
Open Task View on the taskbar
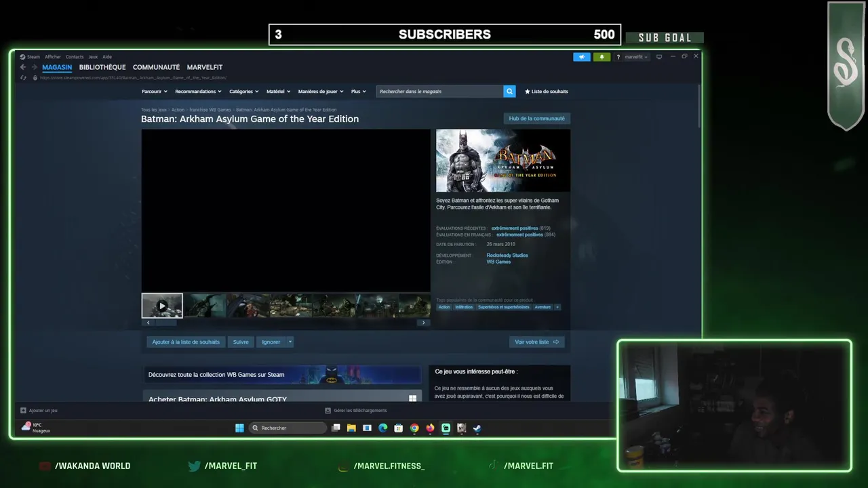[x=336, y=428]
